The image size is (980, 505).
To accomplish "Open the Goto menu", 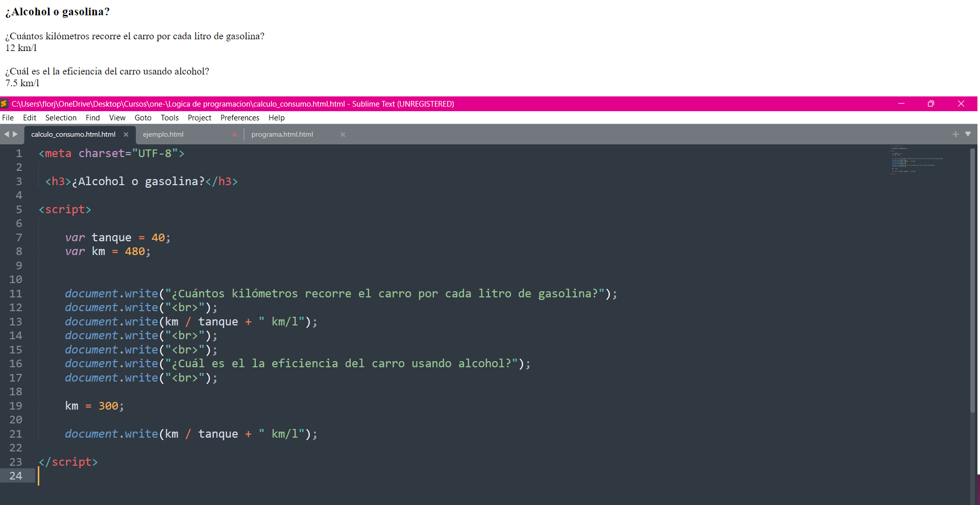I will [x=143, y=118].
